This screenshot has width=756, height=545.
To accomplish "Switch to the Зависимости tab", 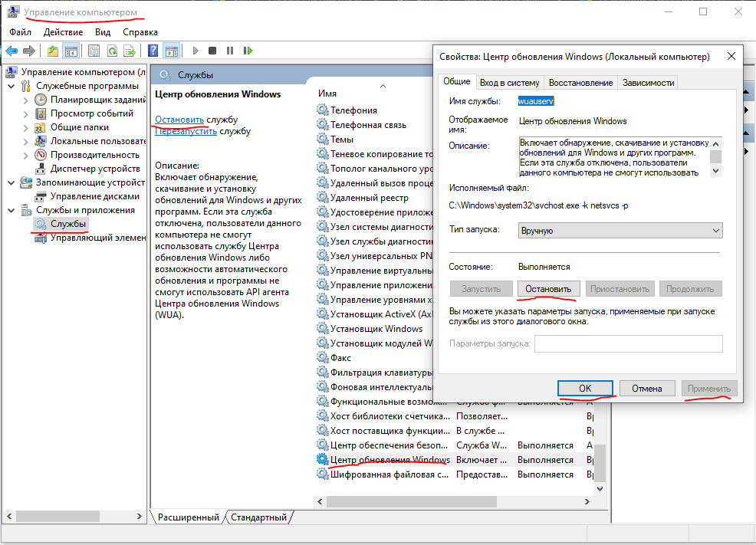I will [648, 82].
